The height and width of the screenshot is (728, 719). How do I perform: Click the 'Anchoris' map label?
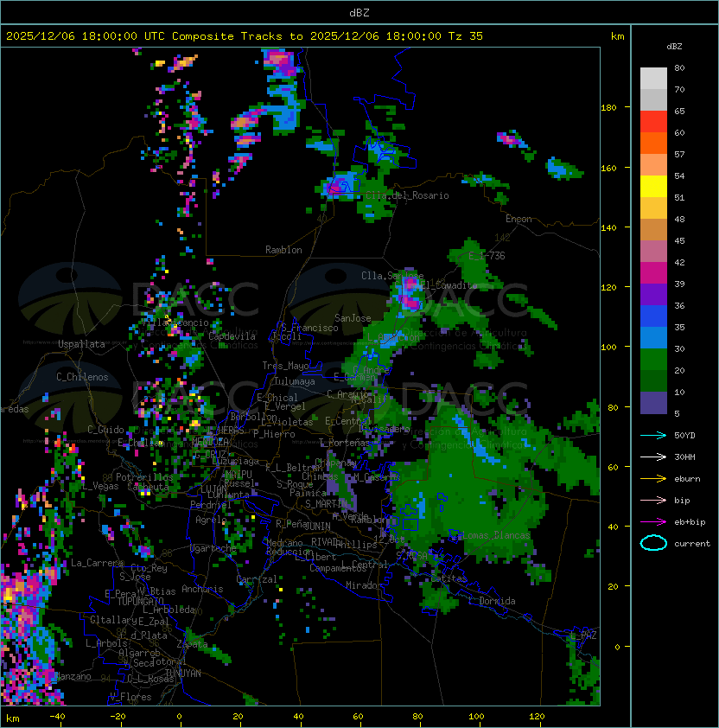[x=202, y=589]
